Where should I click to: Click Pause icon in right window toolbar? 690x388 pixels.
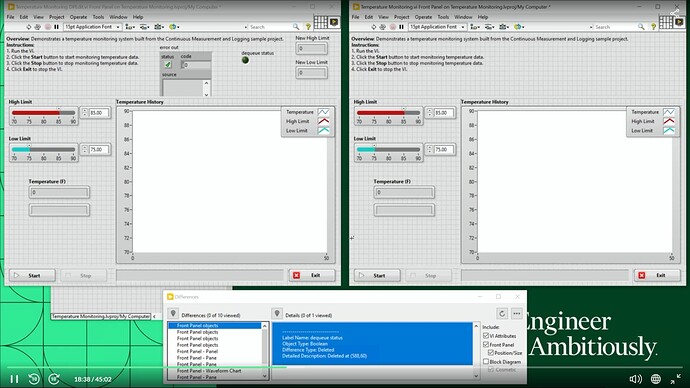coord(401,27)
